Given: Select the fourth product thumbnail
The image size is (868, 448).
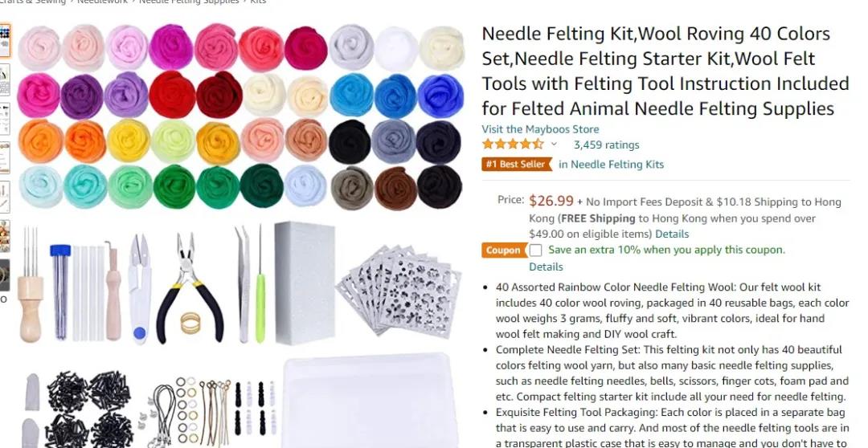Looking at the screenshot, I should (x=5, y=157).
